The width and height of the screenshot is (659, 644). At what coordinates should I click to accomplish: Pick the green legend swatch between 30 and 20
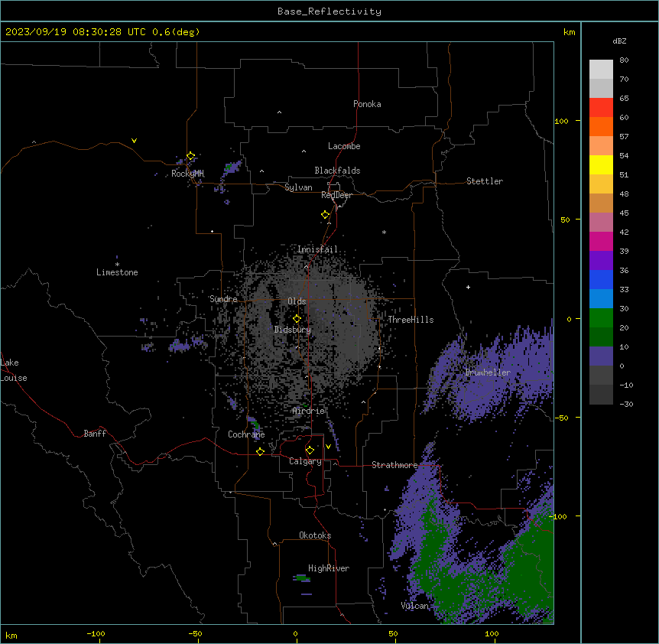pos(601,318)
